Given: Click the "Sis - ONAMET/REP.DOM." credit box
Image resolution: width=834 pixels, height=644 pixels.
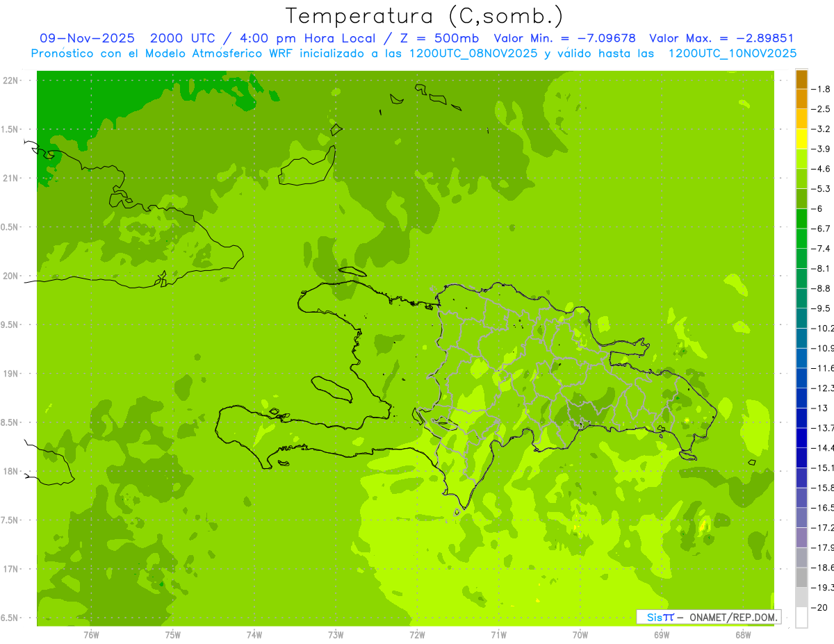Looking at the screenshot, I should pos(708,617).
